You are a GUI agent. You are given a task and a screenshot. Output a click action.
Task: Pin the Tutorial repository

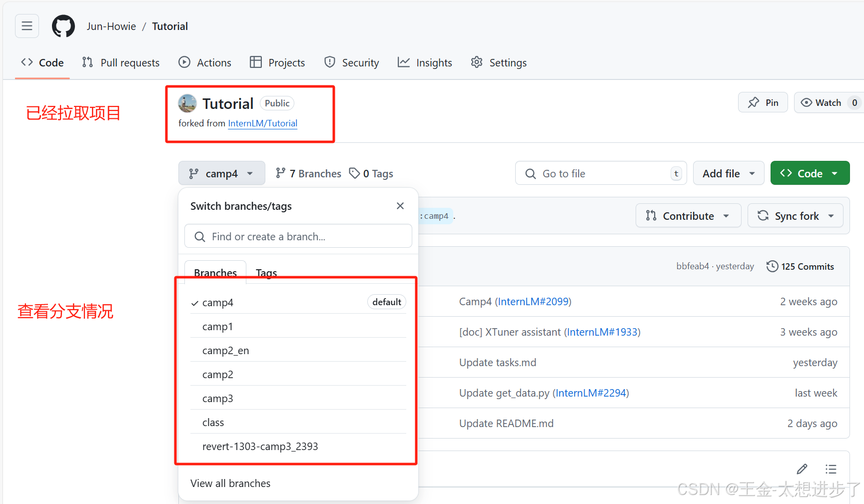pos(763,102)
